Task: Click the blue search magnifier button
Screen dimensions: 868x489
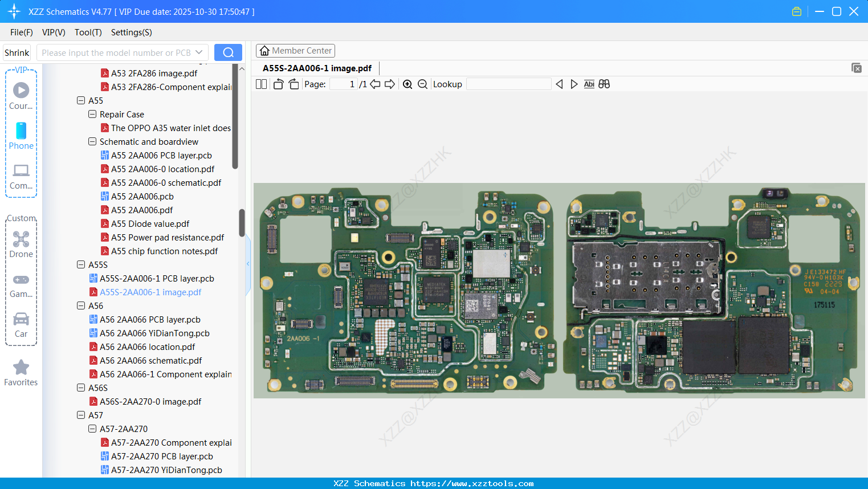Action: pos(228,52)
